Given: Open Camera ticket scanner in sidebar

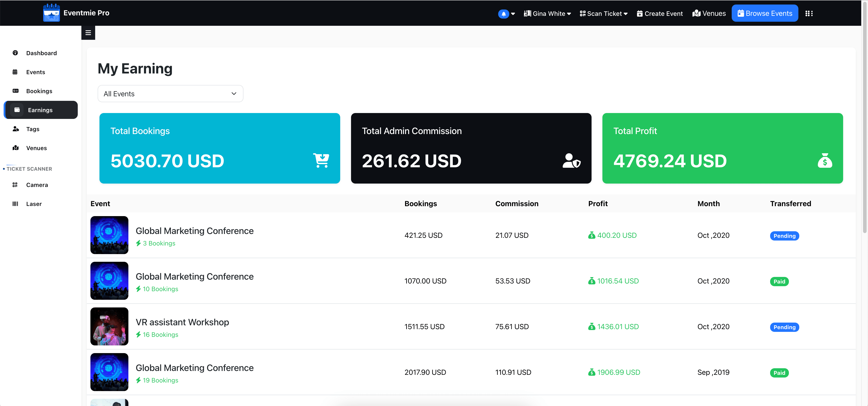Looking at the screenshot, I should 37,185.
